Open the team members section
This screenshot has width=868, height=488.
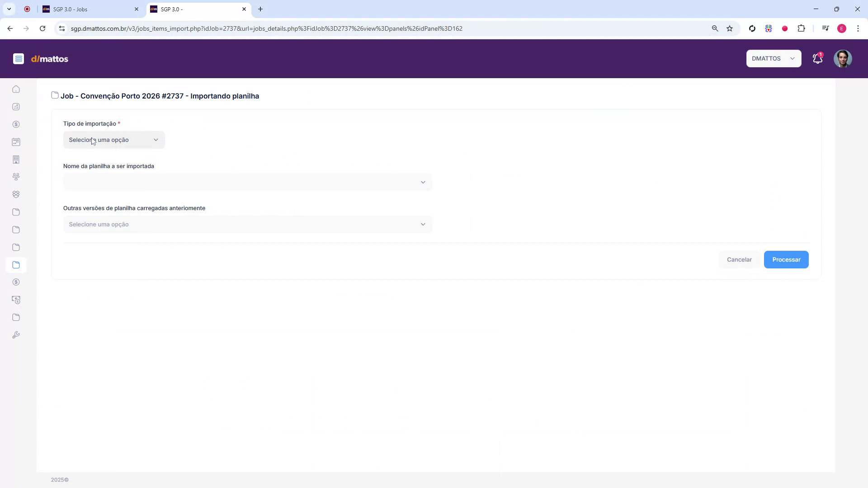[x=16, y=177]
